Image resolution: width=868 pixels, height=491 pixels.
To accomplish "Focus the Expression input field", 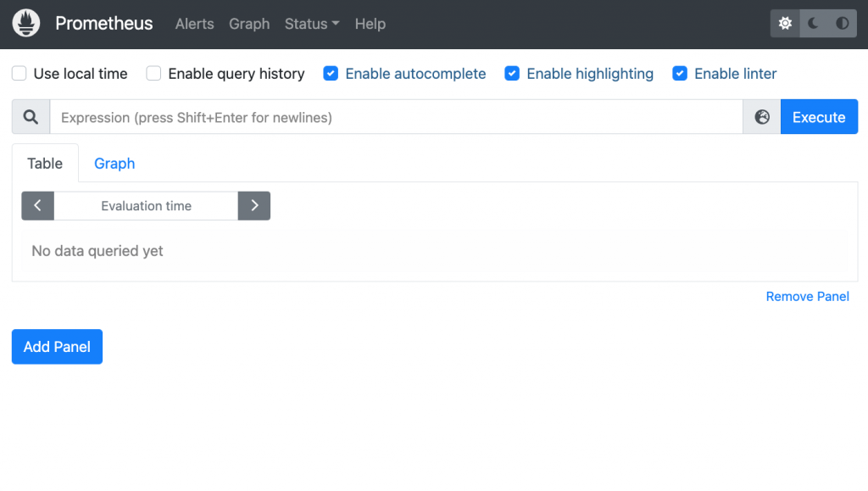I will [397, 117].
